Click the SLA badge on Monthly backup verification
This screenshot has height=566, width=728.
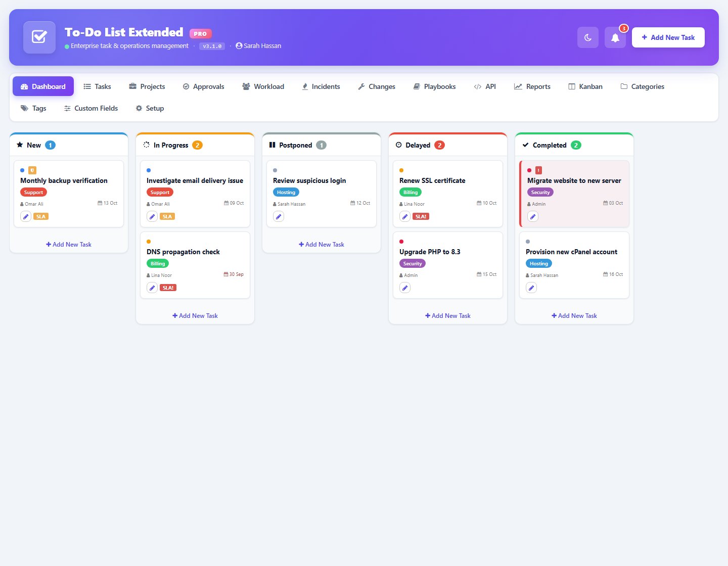[41, 216]
